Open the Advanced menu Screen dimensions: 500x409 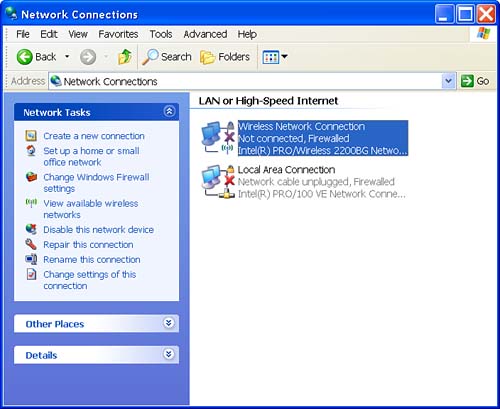[x=205, y=34]
